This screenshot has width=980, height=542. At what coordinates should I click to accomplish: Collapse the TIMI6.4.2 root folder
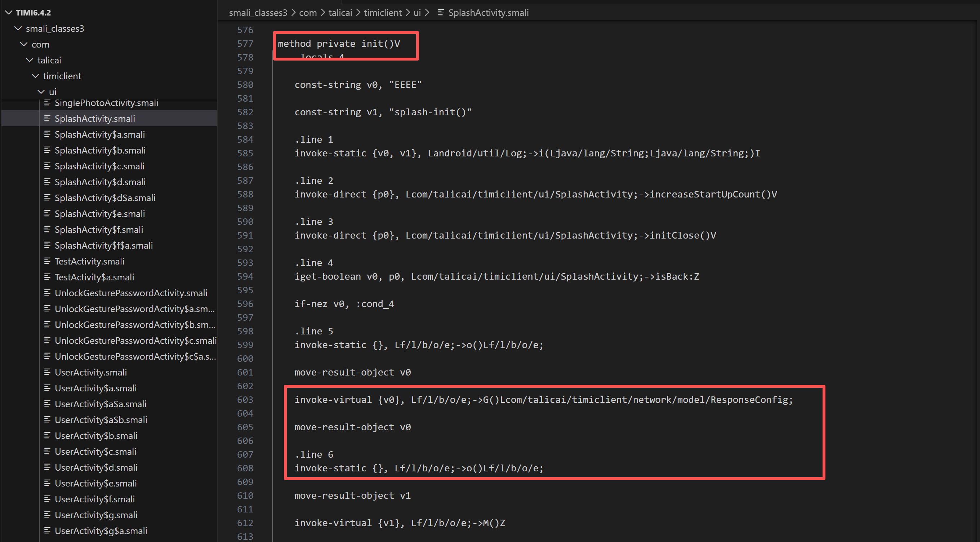9,13
